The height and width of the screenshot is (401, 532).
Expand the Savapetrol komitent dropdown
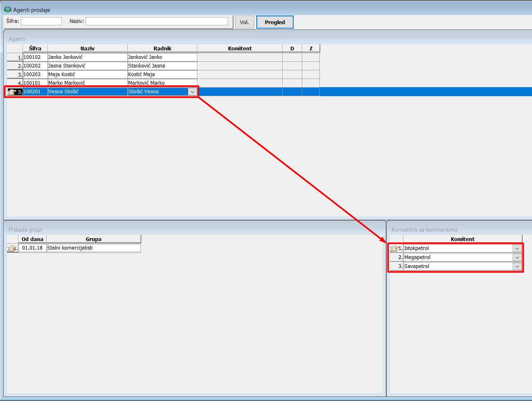517,266
